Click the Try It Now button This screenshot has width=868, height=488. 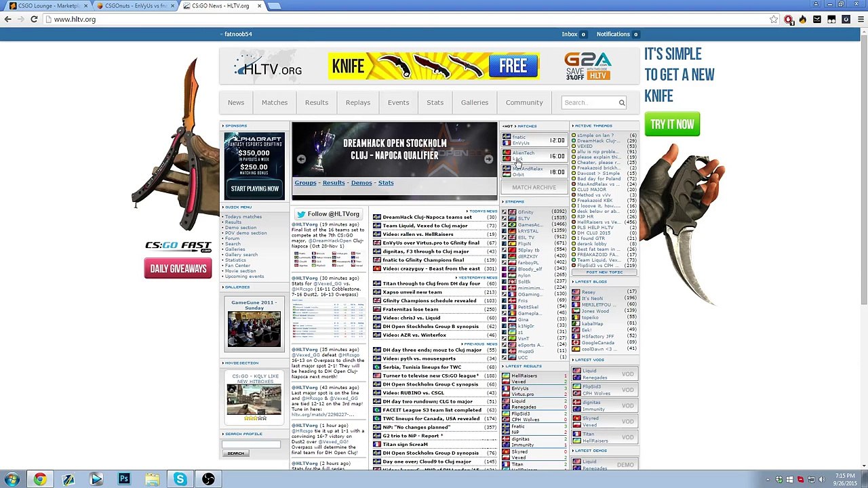tap(672, 125)
